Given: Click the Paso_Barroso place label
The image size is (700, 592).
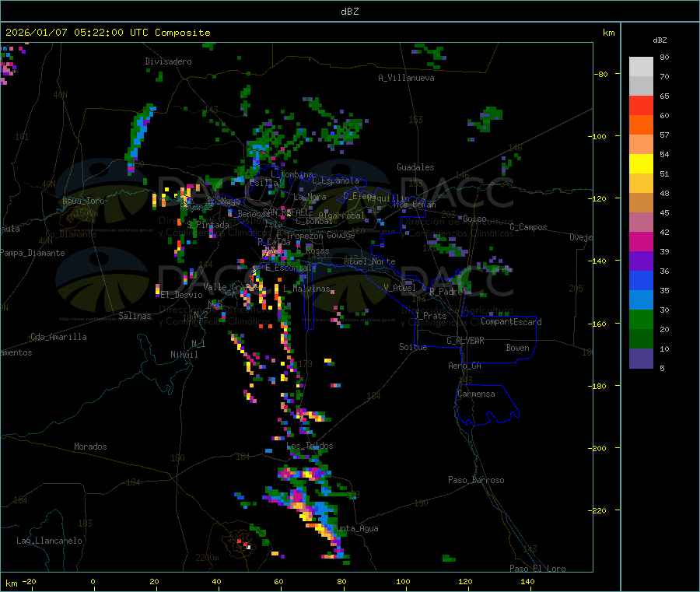Looking at the screenshot, I should click(x=476, y=480).
